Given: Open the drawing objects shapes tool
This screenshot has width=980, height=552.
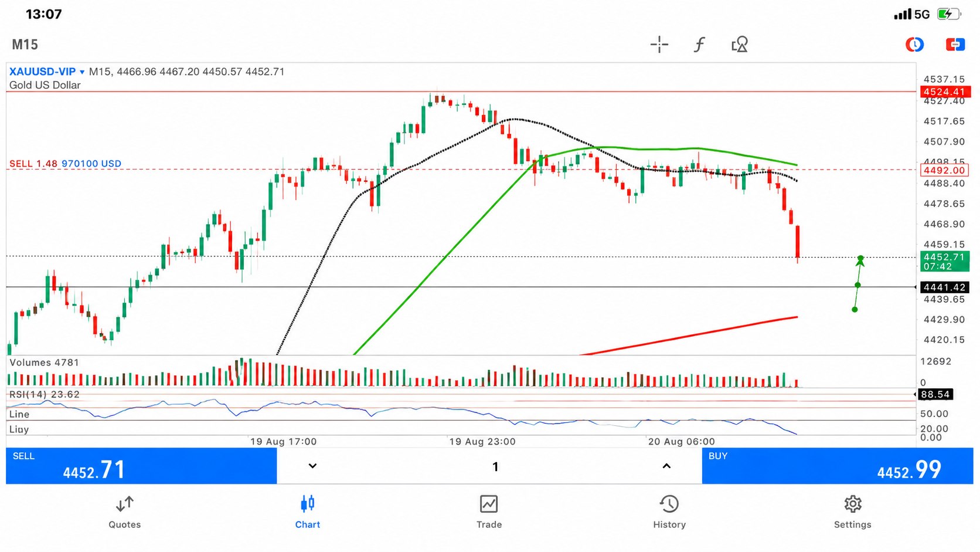Looking at the screenshot, I should click(740, 45).
